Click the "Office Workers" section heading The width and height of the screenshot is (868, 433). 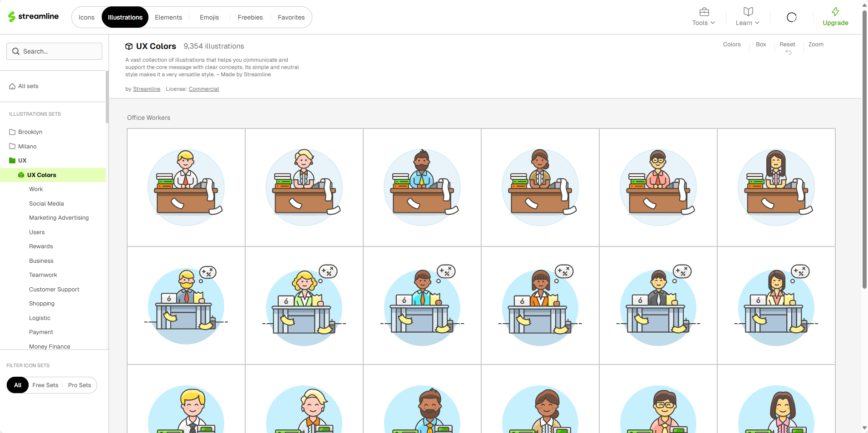tap(148, 118)
